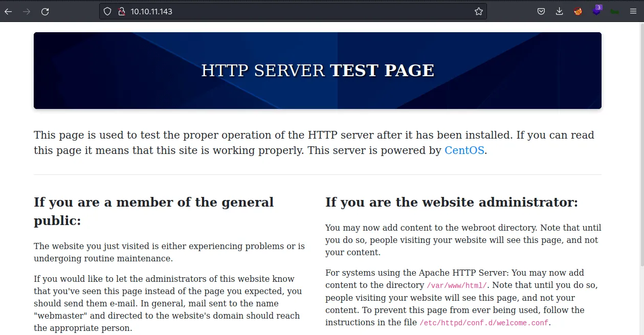Open the Downloads panel
The height and width of the screenshot is (335, 644).
[x=559, y=11]
